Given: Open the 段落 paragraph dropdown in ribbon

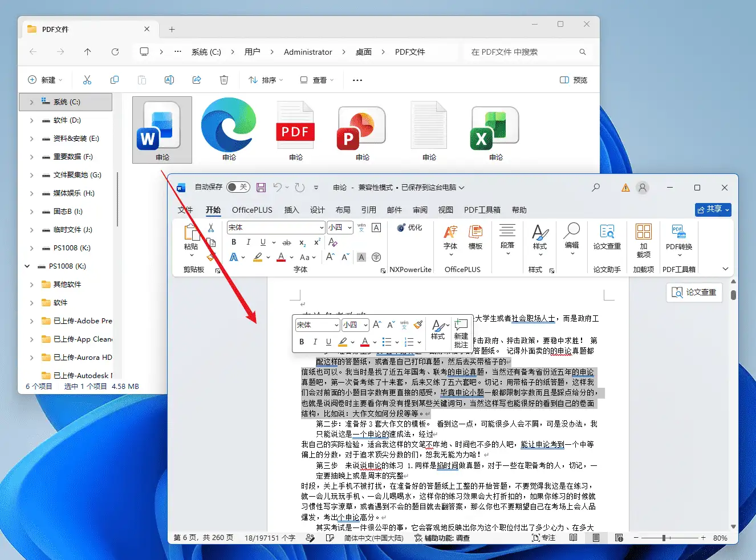Looking at the screenshot, I should click(507, 239).
